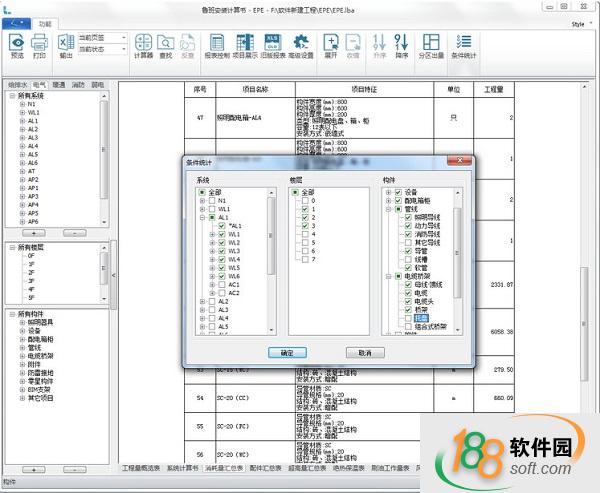Click the 升序 (ascending sort) icon
The image size is (600, 493).
[x=379, y=43]
